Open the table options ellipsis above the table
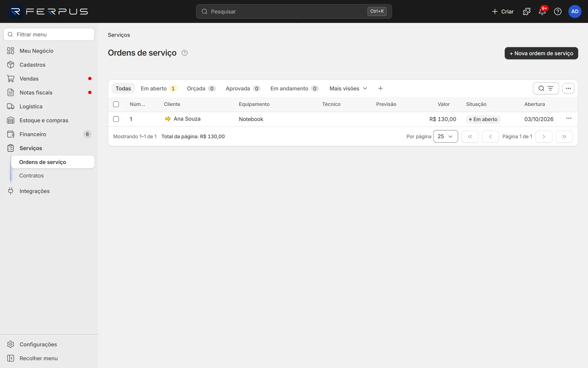Screen dimensions: 588x368 click(x=568, y=88)
